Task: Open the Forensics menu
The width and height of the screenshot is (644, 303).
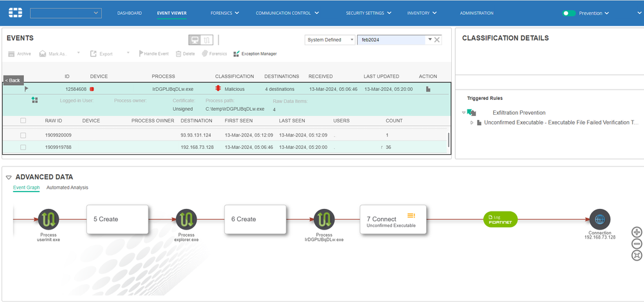Action: point(225,13)
